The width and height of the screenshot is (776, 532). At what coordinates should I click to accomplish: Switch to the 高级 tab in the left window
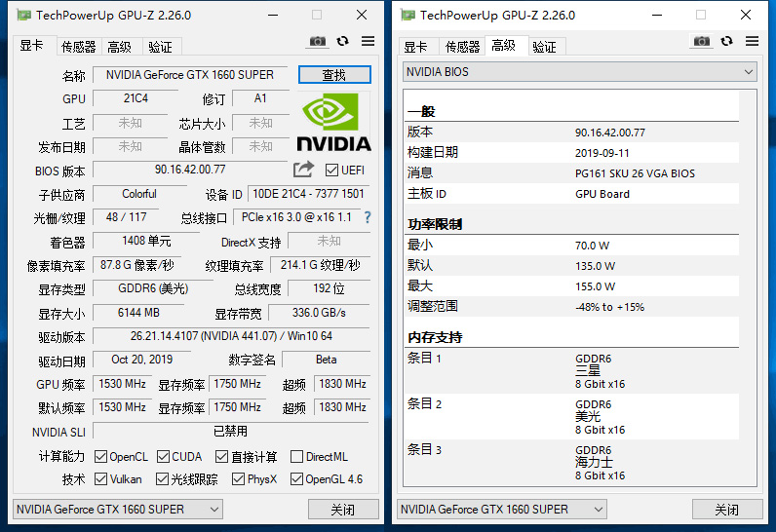[x=120, y=47]
